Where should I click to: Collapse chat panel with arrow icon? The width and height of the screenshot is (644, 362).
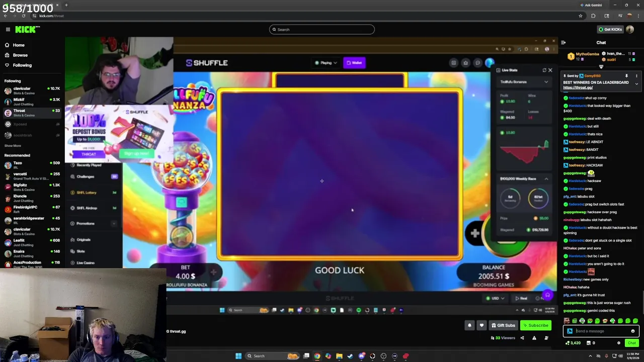coord(563,43)
